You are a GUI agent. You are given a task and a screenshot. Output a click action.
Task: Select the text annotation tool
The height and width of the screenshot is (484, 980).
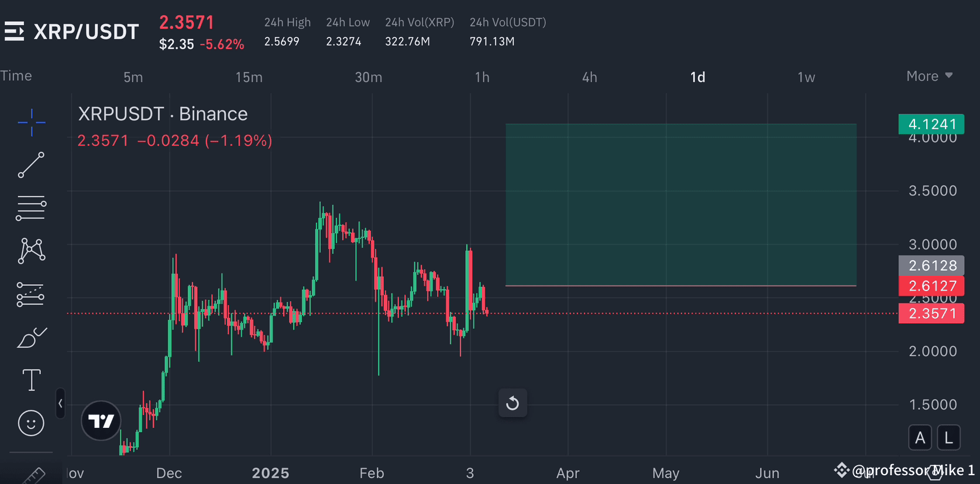[x=31, y=380]
